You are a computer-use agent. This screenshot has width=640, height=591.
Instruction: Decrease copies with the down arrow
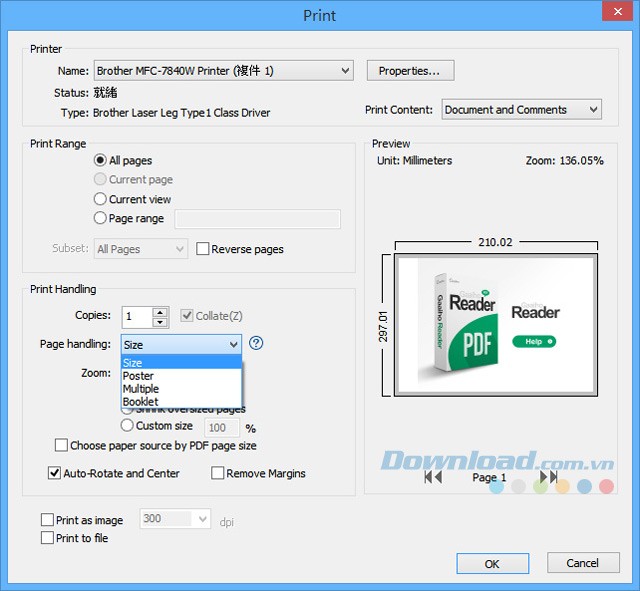point(160,322)
